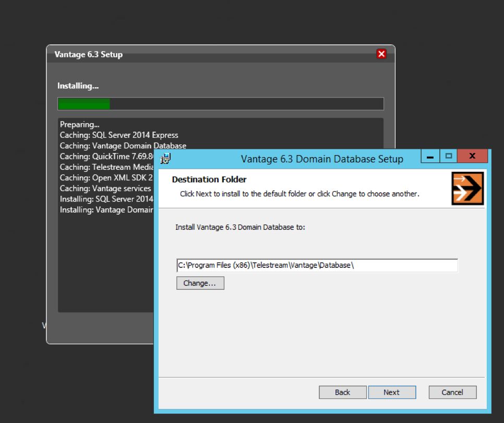This screenshot has height=423, width=504.
Task: Close the Domain Database Setup window
Action: pyautogui.click(x=472, y=156)
